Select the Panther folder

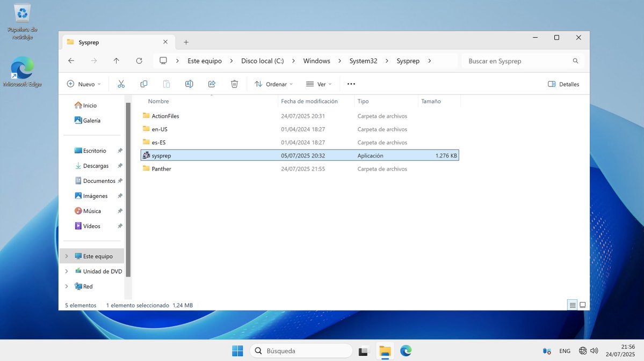tap(300, 168)
